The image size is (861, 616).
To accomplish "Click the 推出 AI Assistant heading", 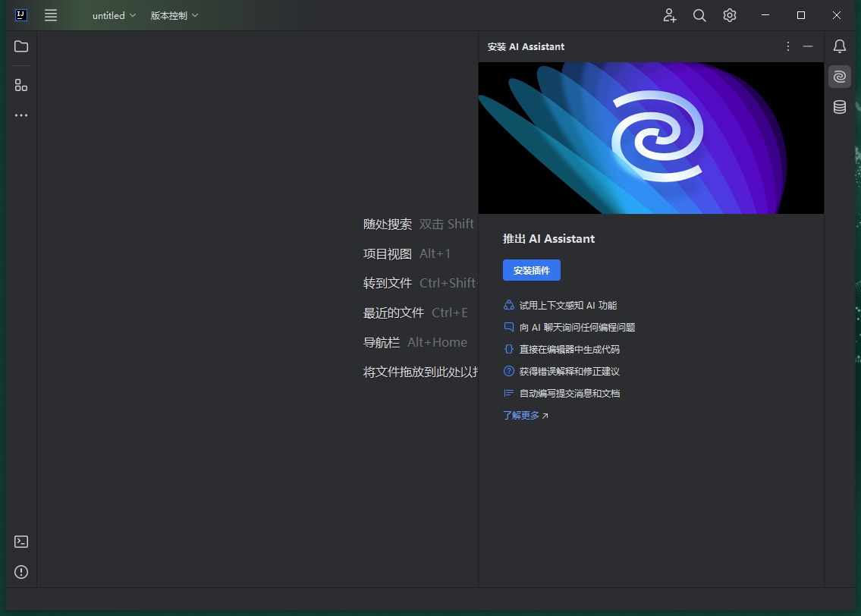I will point(548,239).
